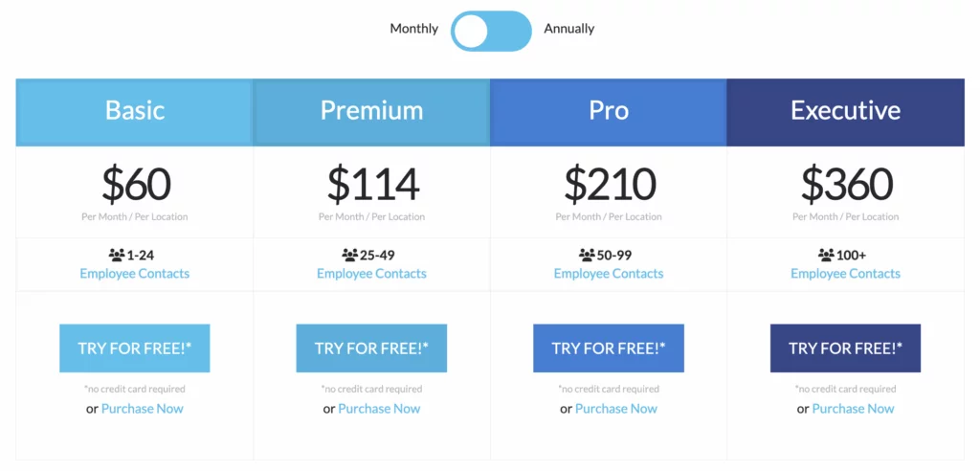Open Purchase Now link for Premium

click(379, 409)
